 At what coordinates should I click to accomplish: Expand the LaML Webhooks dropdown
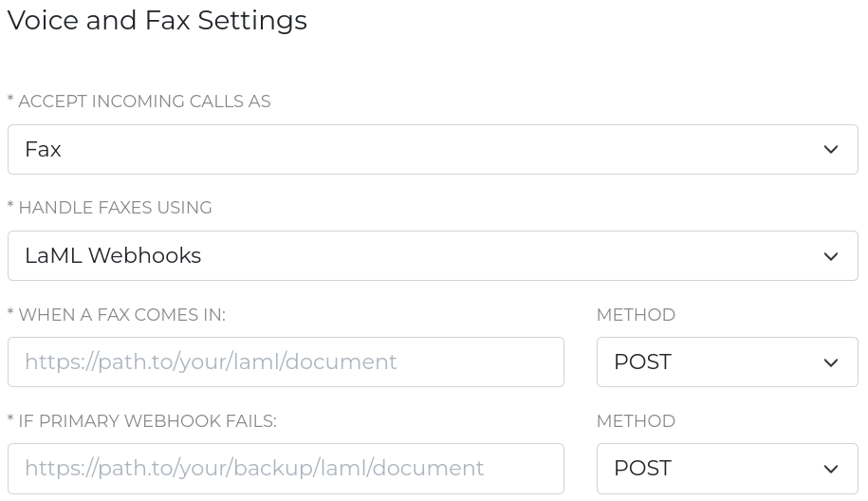pyautogui.click(x=433, y=256)
